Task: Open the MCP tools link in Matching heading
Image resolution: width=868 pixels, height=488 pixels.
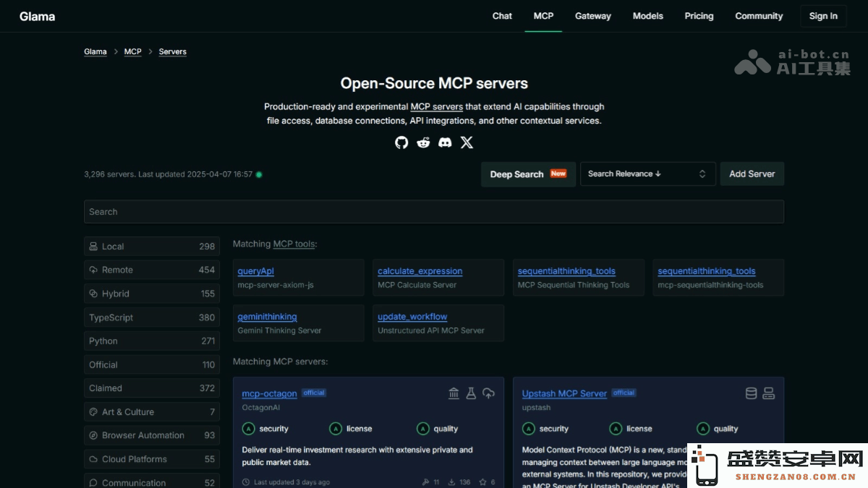Action: point(294,244)
